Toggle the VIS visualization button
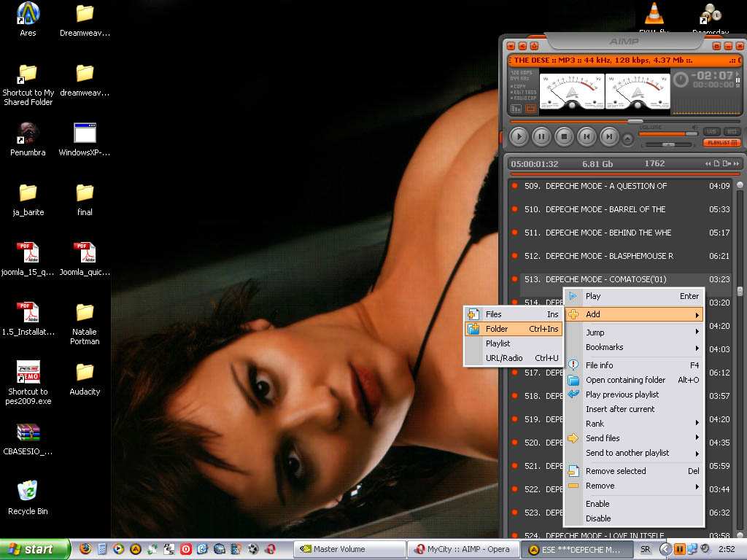This screenshot has width=747, height=560. (x=712, y=131)
